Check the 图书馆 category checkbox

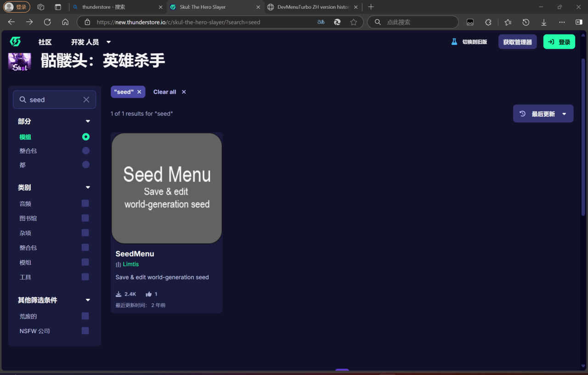[85, 218]
